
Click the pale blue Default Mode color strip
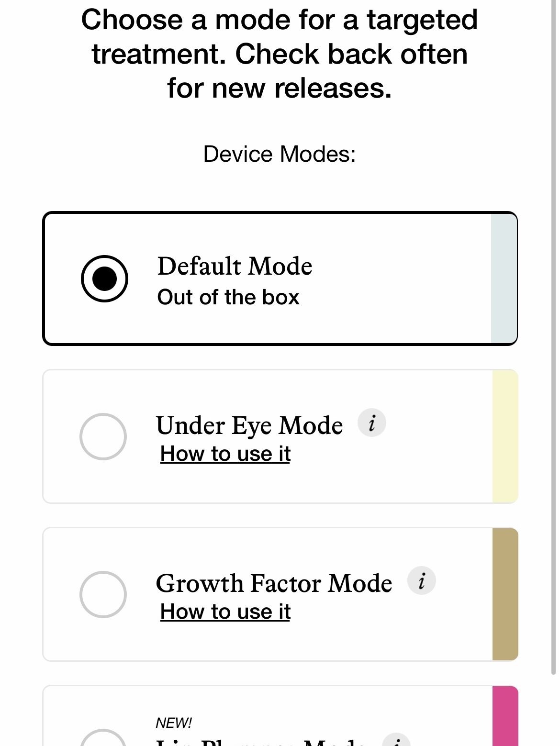(504, 278)
